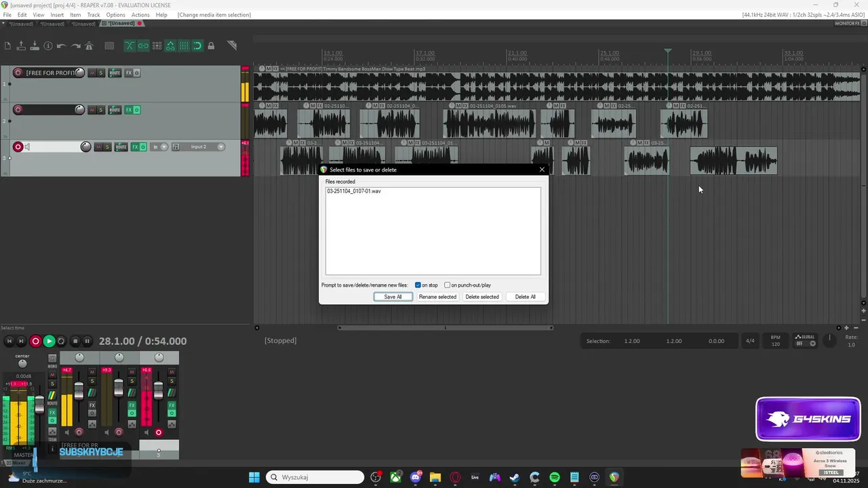The image size is (868, 488).
Task: Open the Options menu
Action: point(115,14)
